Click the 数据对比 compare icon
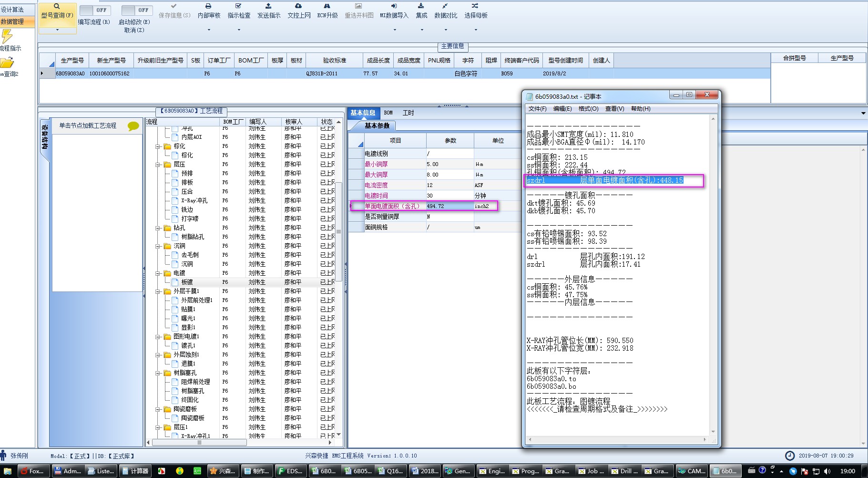The height and width of the screenshot is (478, 868). [445, 6]
